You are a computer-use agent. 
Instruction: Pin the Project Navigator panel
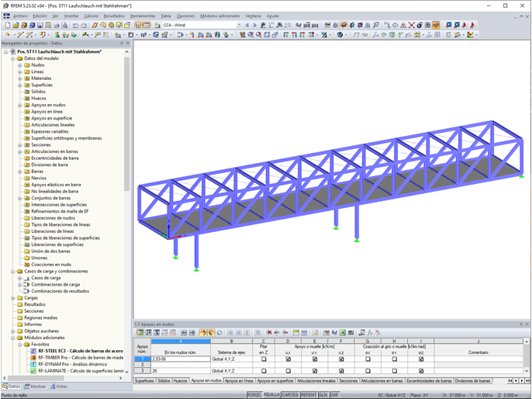(x=122, y=43)
